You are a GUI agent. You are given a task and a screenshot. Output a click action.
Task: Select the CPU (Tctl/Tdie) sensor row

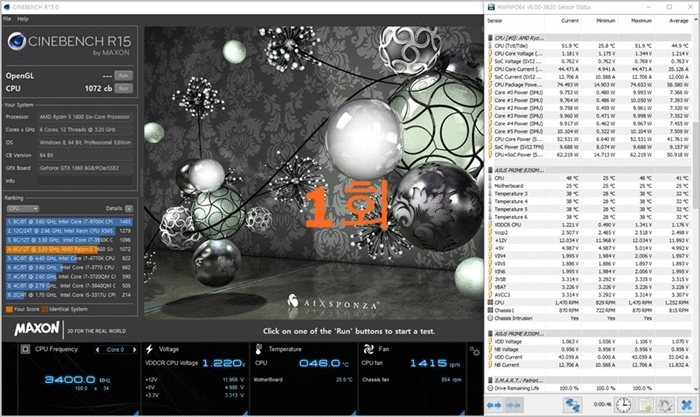tap(588, 46)
